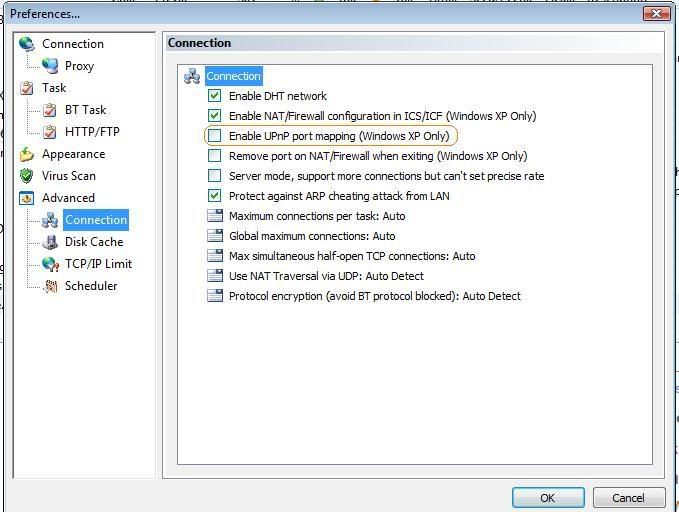Click the Scheduler icon
Image resolution: width=679 pixels, height=512 pixels.
[50, 286]
